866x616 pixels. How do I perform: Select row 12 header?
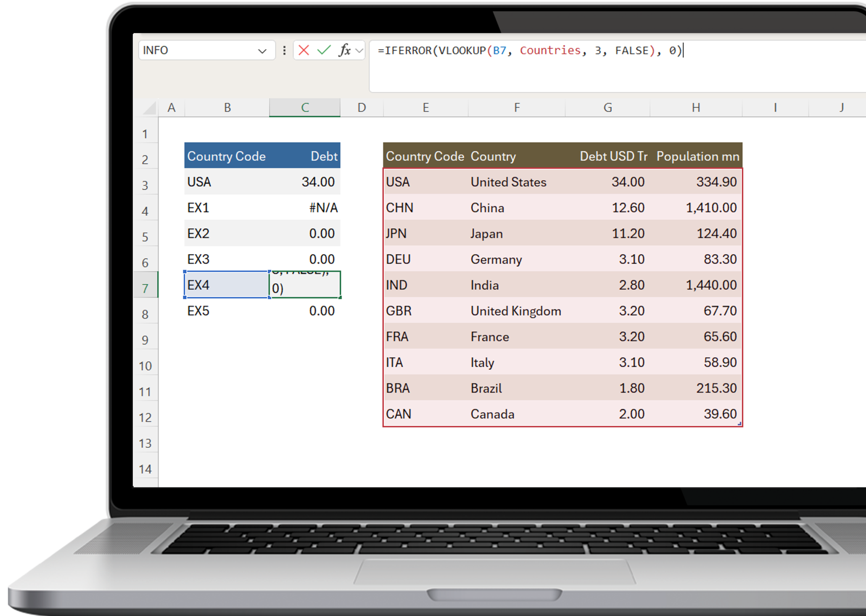145,417
